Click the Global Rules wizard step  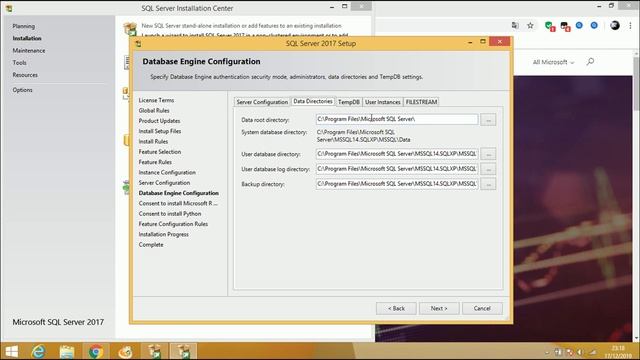pos(154,111)
